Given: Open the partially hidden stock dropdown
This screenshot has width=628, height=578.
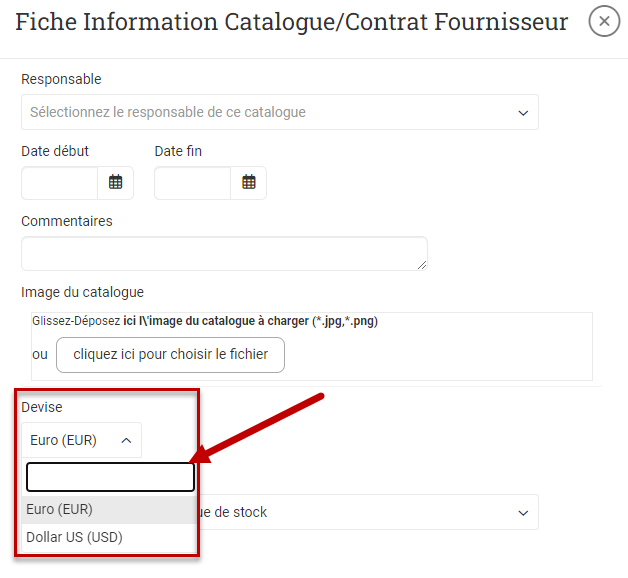Looking at the screenshot, I should pos(360,512).
